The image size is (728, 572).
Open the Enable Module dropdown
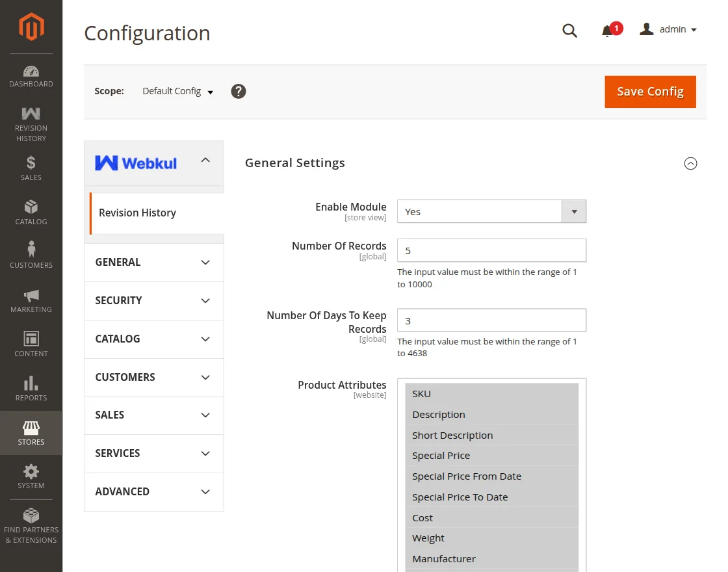click(491, 212)
